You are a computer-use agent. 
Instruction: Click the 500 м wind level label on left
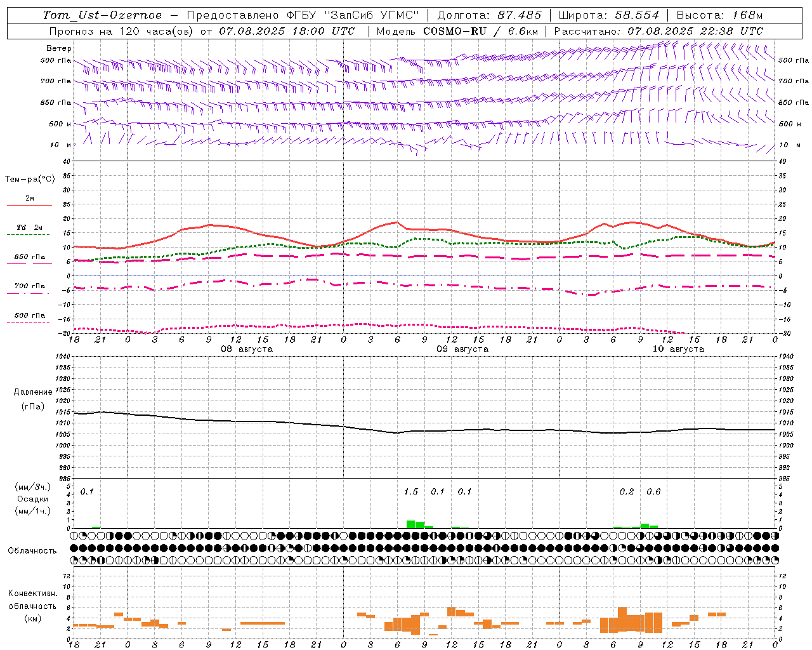tap(60, 124)
